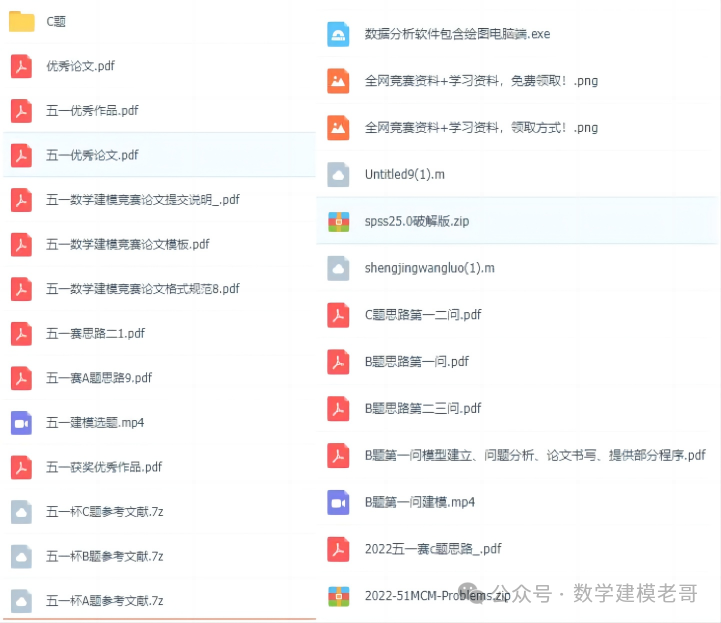721x623 pixels.
Task: Click the PDF icon beside 2022五一赛c题思路_.pdf
Action: coord(338,549)
